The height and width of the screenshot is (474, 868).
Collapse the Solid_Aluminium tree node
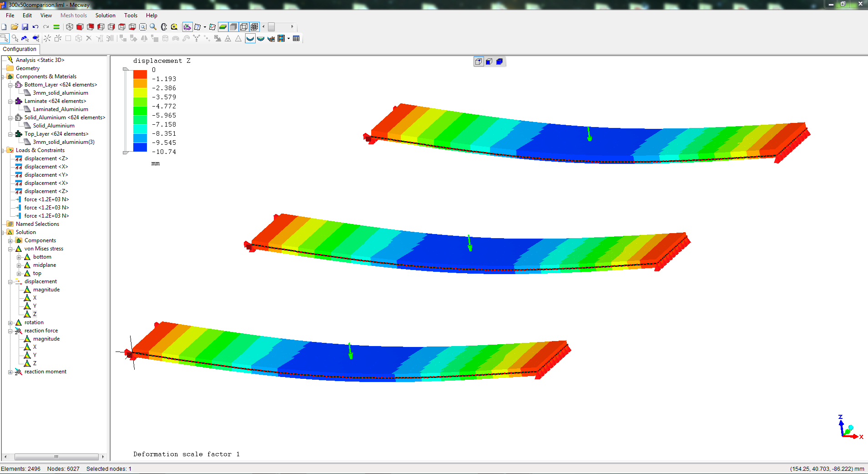(x=10, y=117)
